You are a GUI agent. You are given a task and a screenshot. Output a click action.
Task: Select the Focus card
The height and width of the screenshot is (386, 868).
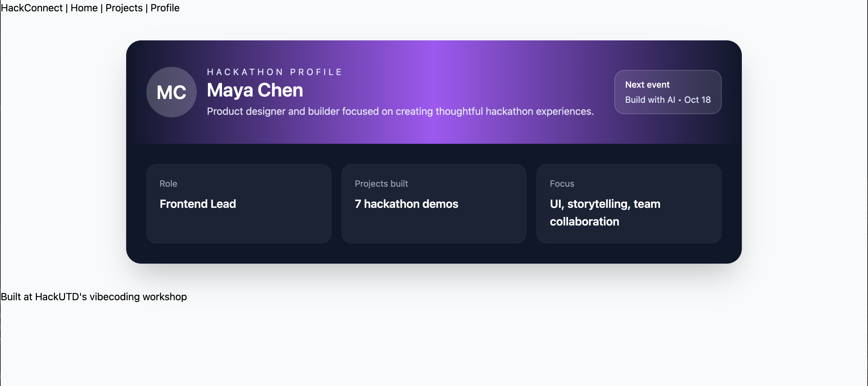(x=629, y=203)
